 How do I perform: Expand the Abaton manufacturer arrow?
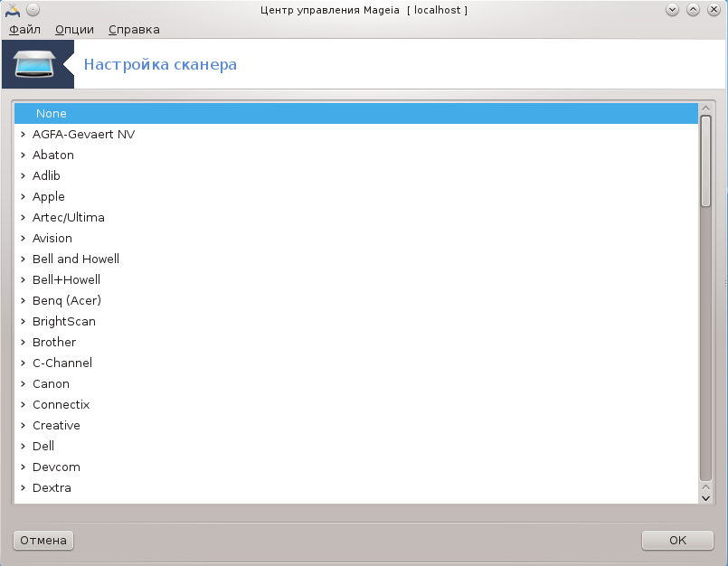[23, 156]
